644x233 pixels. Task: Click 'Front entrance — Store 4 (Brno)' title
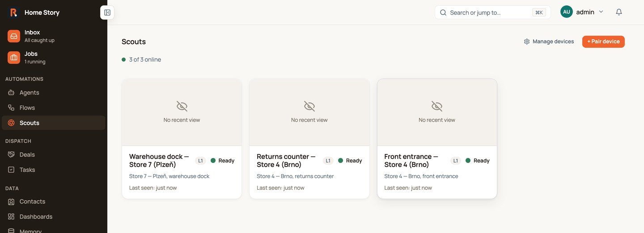click(x=411, y=161)
